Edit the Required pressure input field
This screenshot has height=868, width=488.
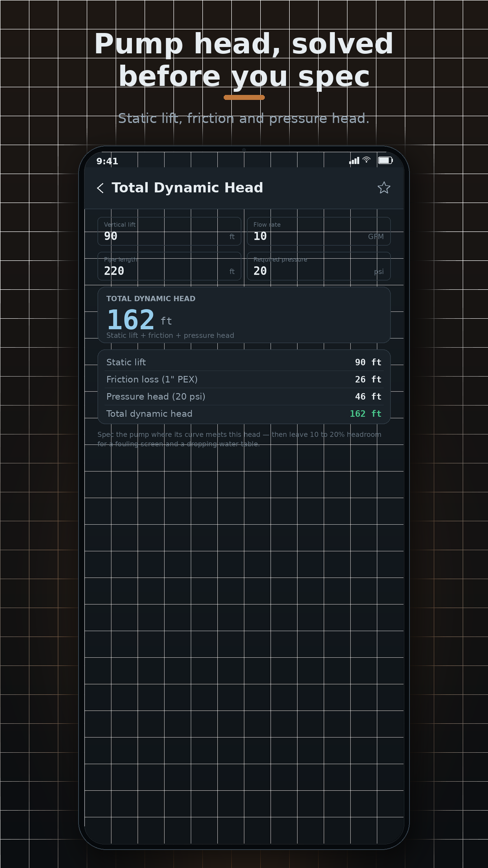tap(319, 266)
